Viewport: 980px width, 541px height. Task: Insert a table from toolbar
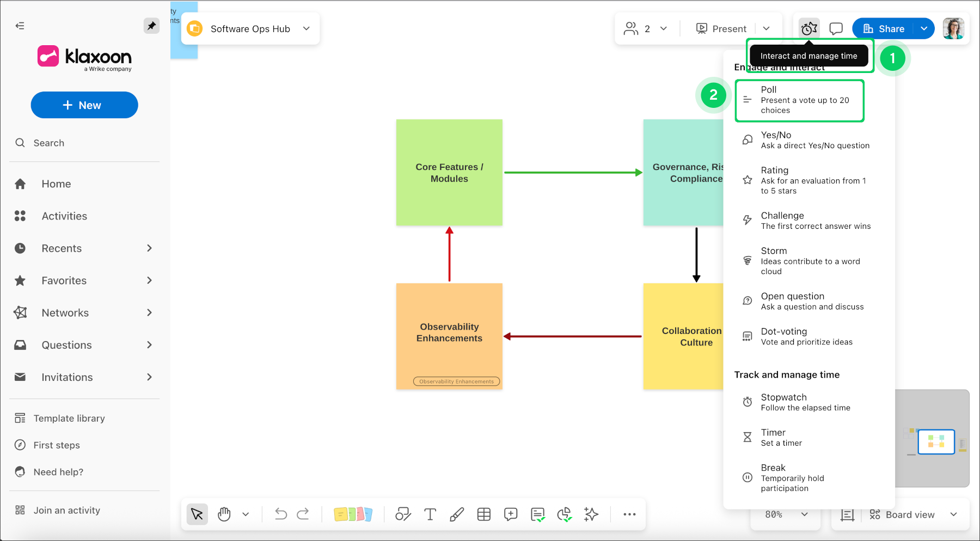click(483, 514)
